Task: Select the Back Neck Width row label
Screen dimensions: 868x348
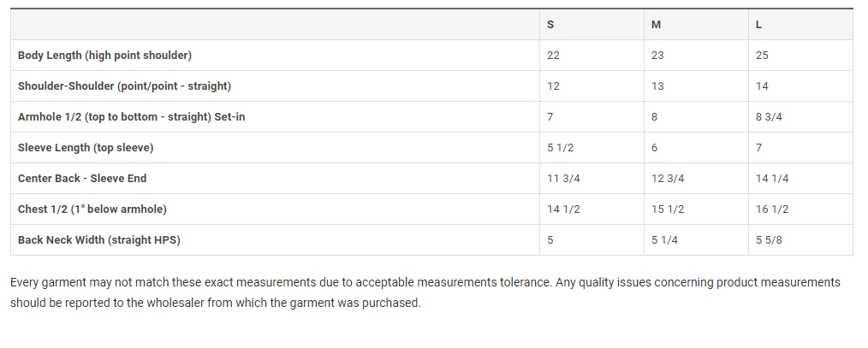Action: click(99, 239)
